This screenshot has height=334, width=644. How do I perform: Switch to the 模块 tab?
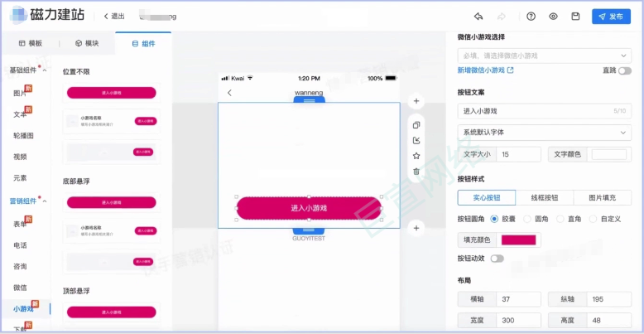[x=87, y=44]
